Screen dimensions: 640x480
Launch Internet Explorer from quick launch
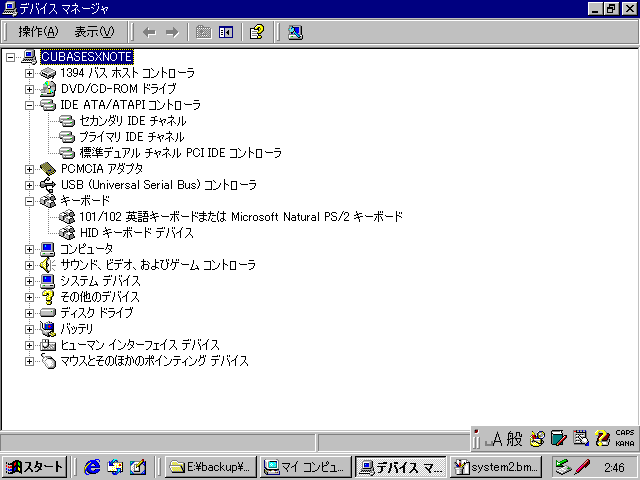point(92,467)
